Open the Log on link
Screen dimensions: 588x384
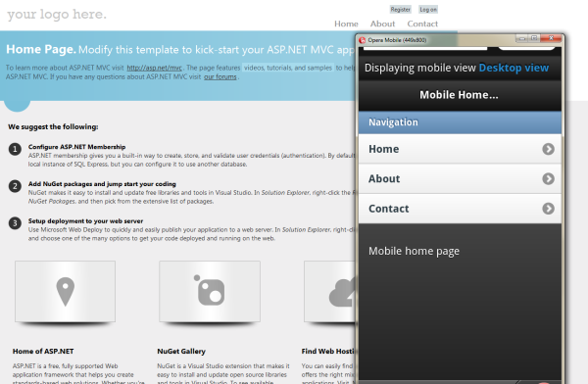pyautogui.click(x=428, y=10)
